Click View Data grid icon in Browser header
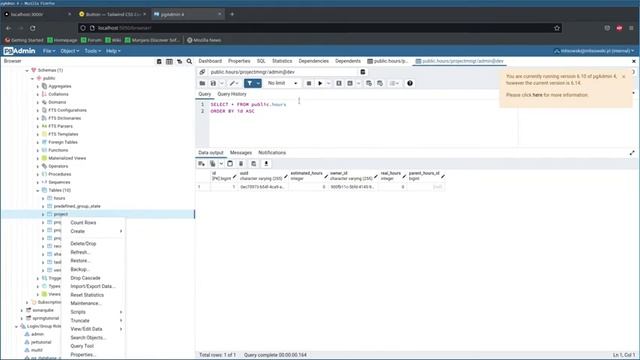Screen dimensions: 640x360 tap(169, 61)
